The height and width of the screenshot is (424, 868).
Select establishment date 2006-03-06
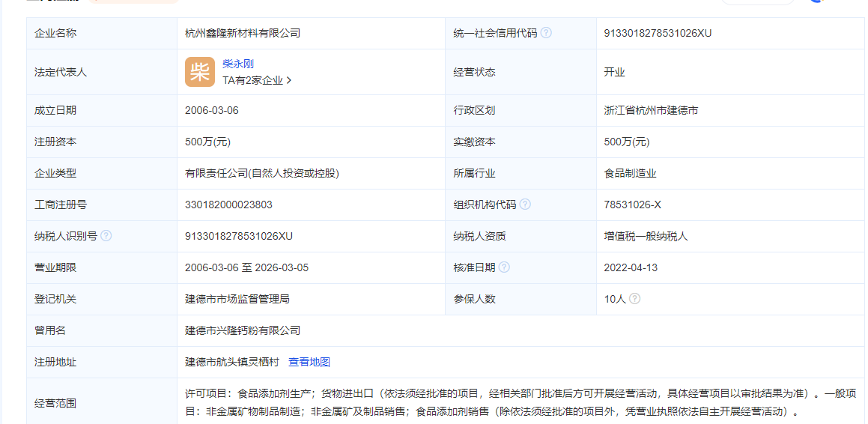click(x=211, y=110)
